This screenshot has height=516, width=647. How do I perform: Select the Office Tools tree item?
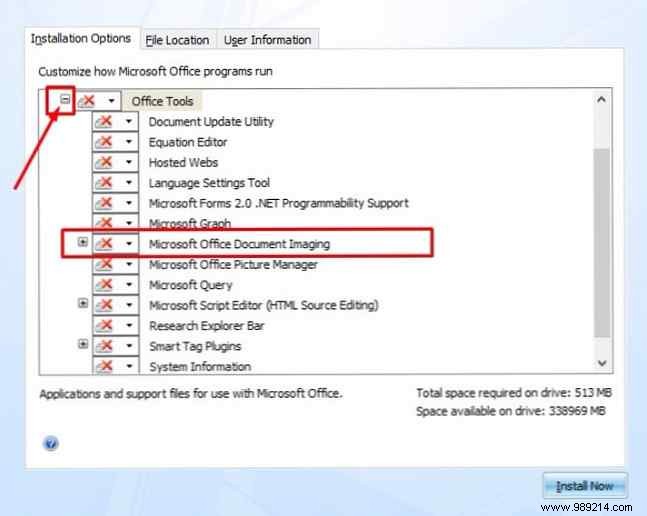[162, 101]
